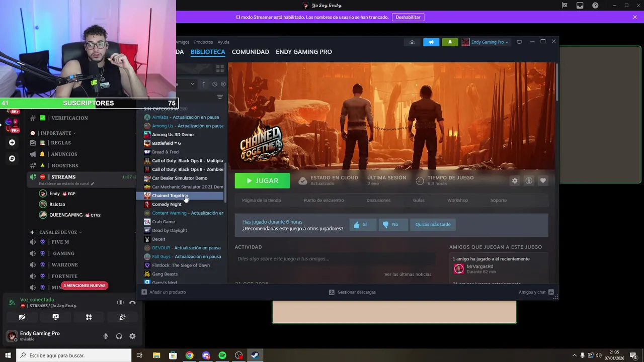644x362 pixels.
Task: Open Steam friends activity icon in header
Action: click(412, 42)
